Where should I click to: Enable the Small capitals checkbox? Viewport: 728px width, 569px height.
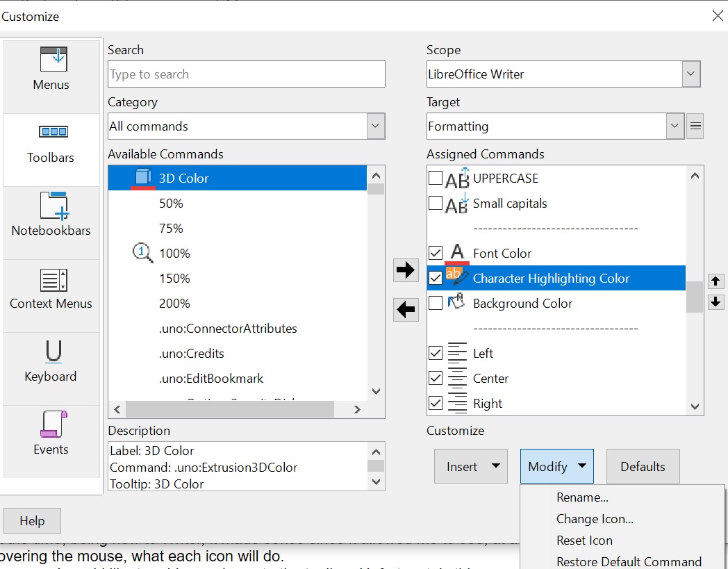(x=435, y=203)
